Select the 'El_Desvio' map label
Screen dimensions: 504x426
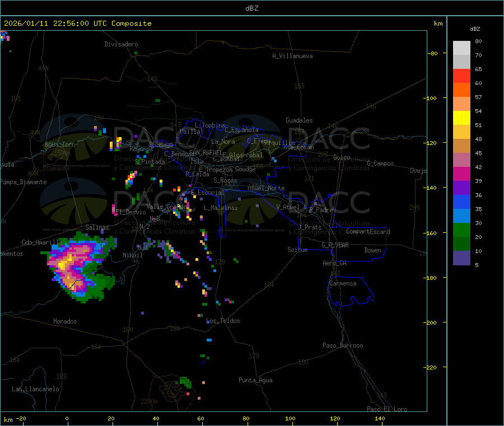click(131, 212)
